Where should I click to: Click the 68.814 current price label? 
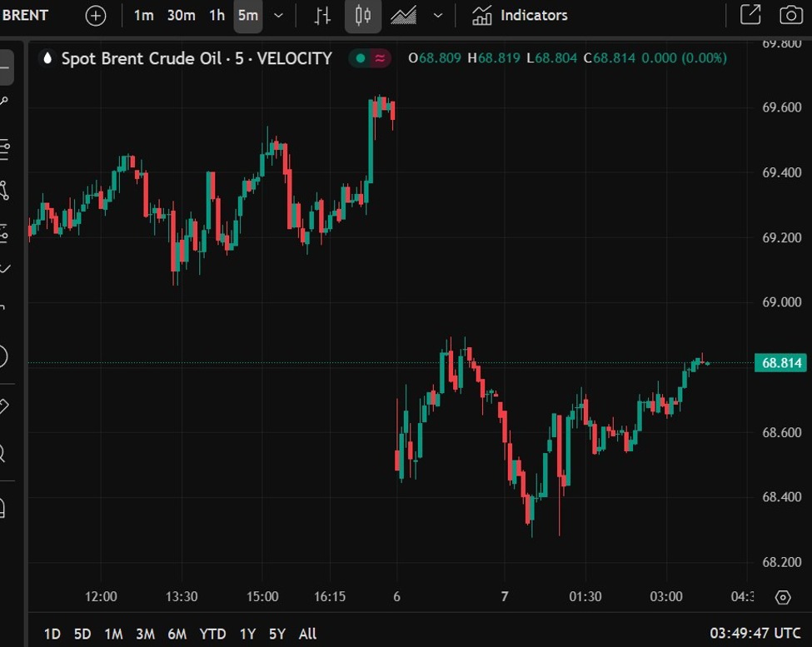pyautogui.click(x=780, y=363)
